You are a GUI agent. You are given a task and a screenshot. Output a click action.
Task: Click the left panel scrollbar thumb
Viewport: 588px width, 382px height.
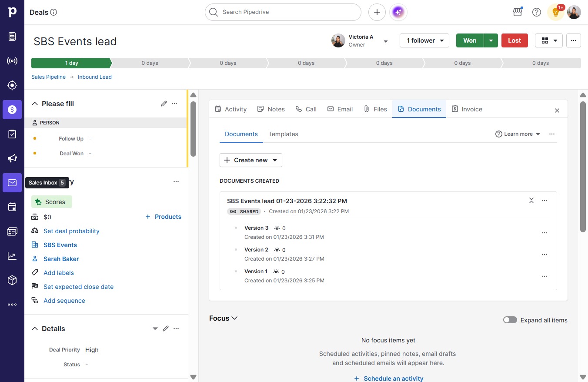[193, 129]
